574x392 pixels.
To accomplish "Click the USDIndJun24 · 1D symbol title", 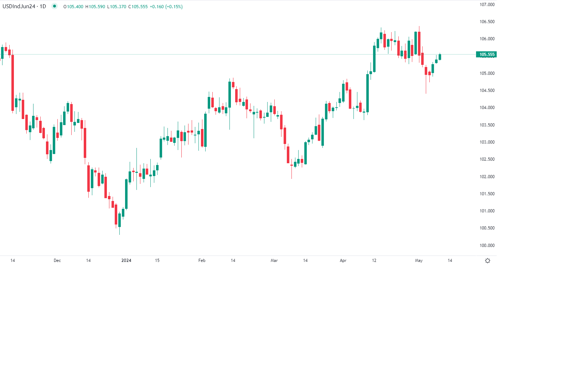I will [x=24, y=6].
